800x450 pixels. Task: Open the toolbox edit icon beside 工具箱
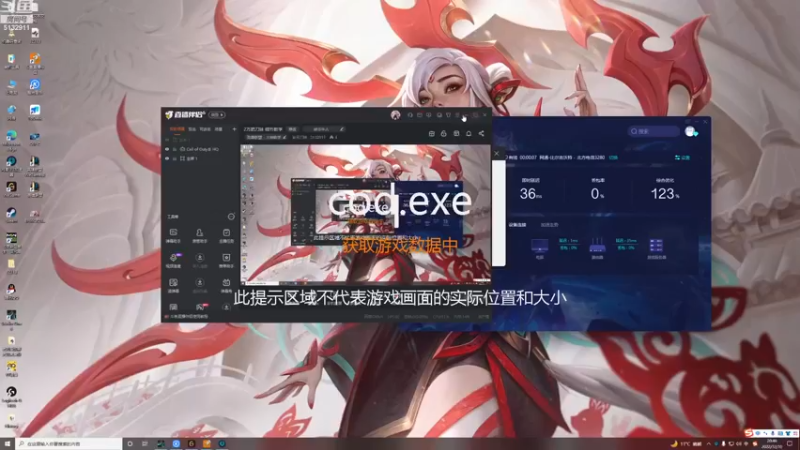point(231,216)
